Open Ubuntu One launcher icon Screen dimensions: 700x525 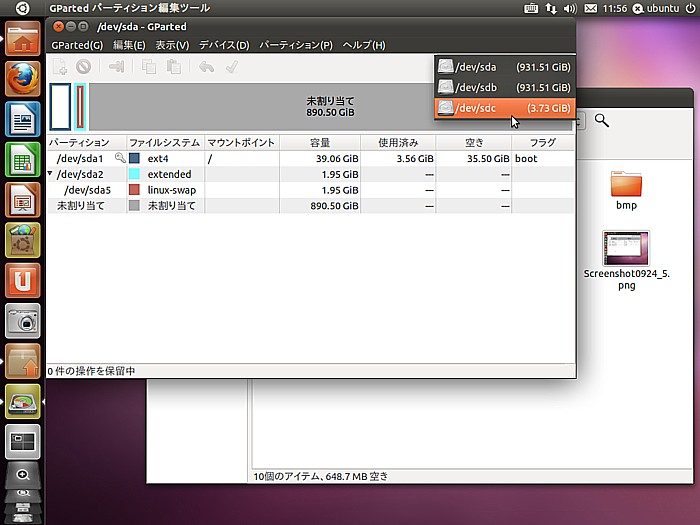coord(23,280)
